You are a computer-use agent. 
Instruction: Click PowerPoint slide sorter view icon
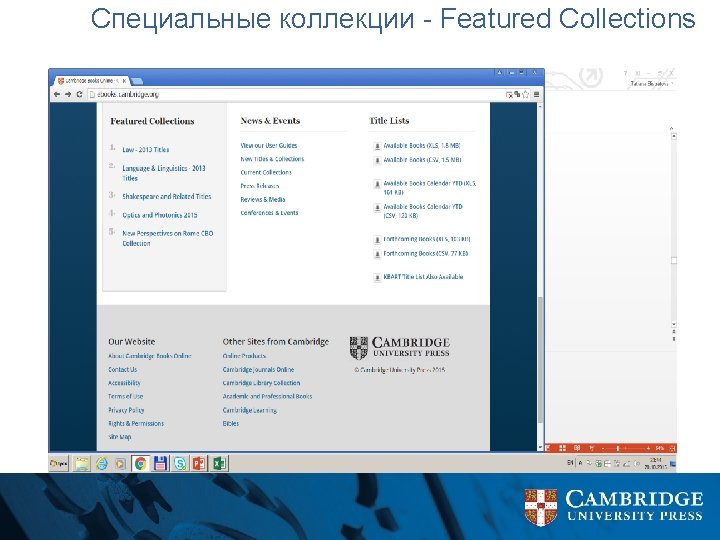(562, 448)
